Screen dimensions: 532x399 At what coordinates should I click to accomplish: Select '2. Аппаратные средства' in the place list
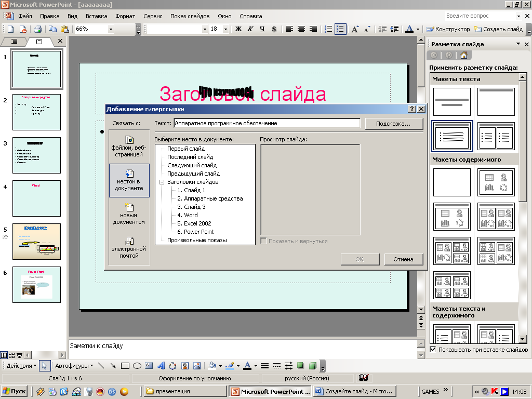(210, 198)
